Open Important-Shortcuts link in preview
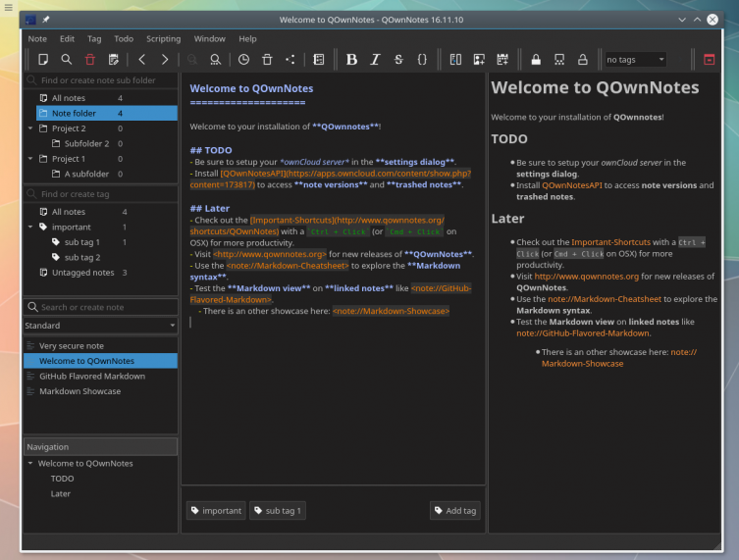This screenshot has width=739, height=560. point(610,242)
